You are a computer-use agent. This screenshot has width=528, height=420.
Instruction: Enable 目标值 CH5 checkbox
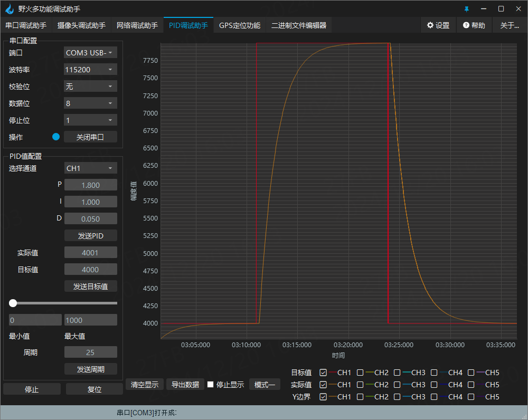(471, 373)
